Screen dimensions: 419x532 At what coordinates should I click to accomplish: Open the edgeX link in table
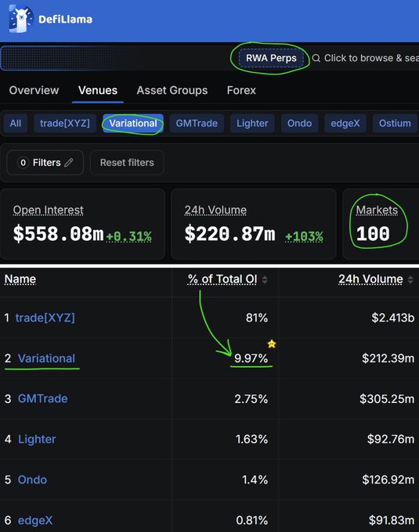coord(35,520)
